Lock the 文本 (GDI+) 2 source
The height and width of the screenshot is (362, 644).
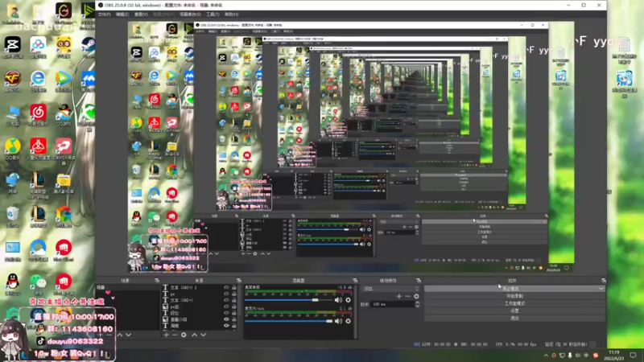click(234, 288)
